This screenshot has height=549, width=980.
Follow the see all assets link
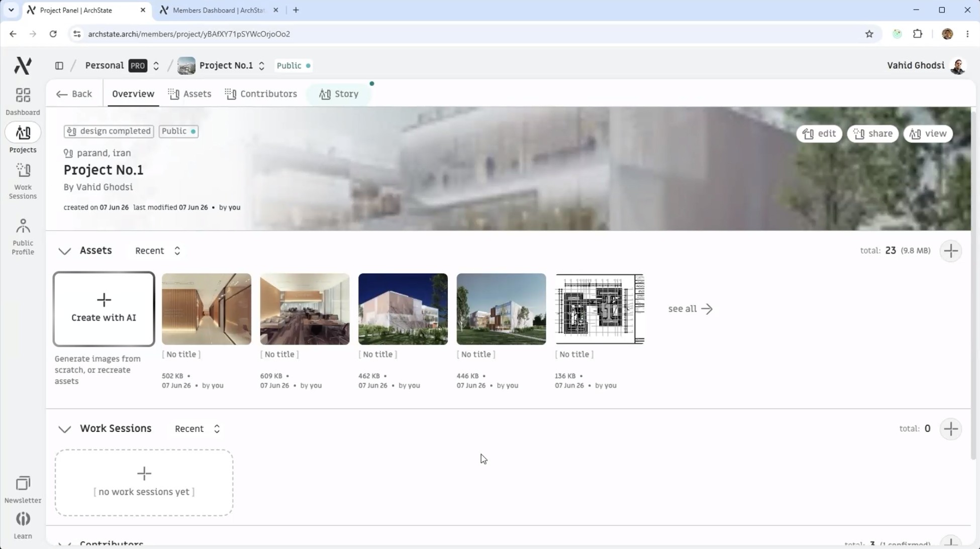tap(690, 309)
